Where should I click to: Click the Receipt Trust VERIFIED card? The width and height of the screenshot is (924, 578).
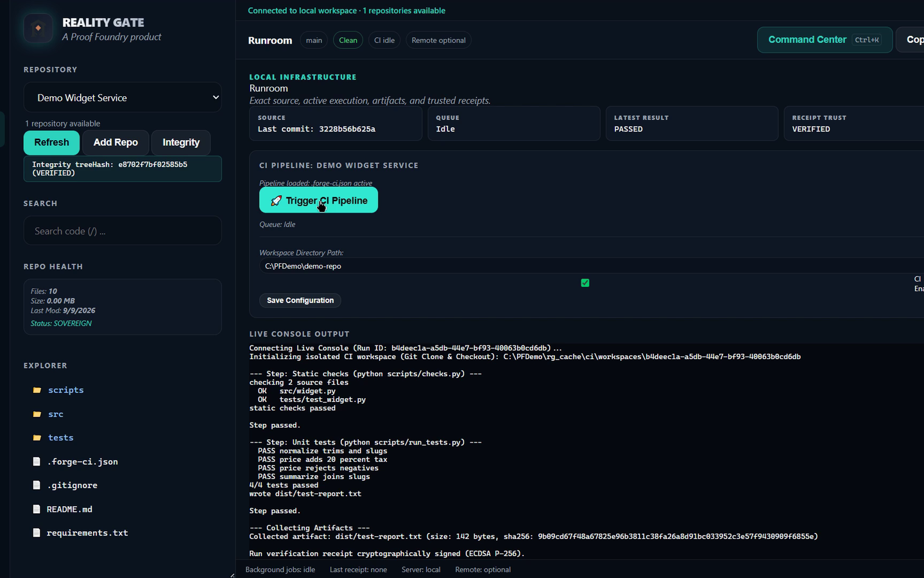tap(854, 123)
